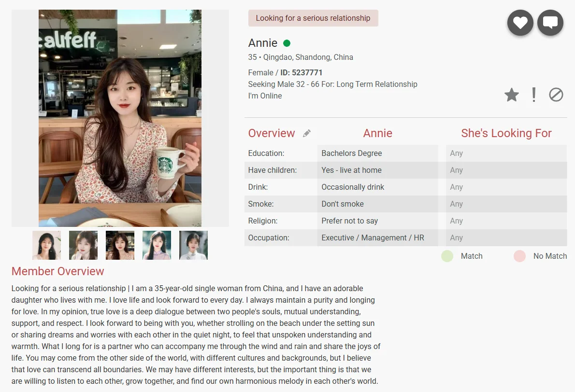
Task: Block this member with the block icon
Action: tap(556, 95)
